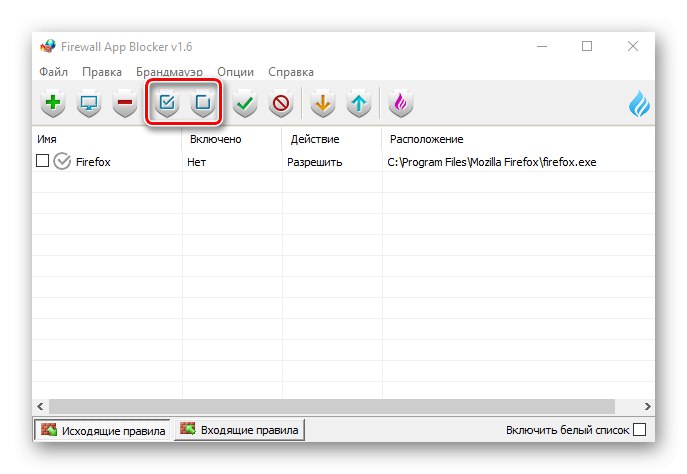Switch to the Исходящие правила tab

tap(102, 430)
